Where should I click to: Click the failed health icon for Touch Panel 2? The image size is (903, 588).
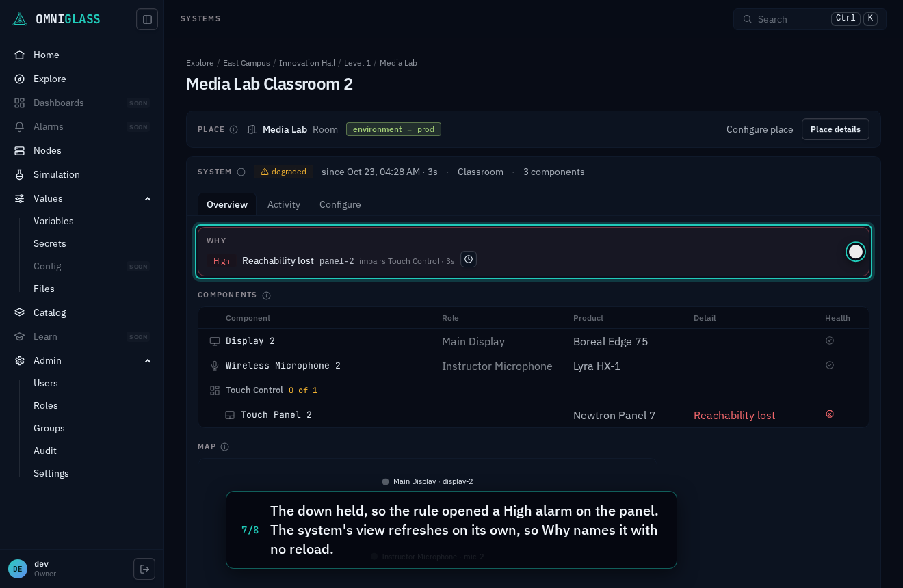pos(830,414)
